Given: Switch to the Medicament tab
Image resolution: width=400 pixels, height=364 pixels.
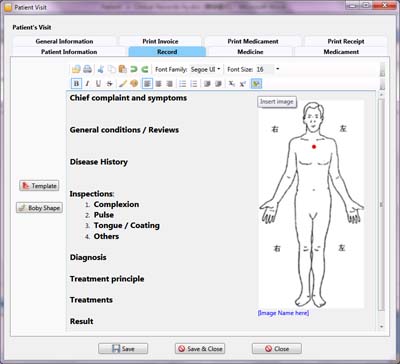Looking at the screenshot, I should coord(341,52).
